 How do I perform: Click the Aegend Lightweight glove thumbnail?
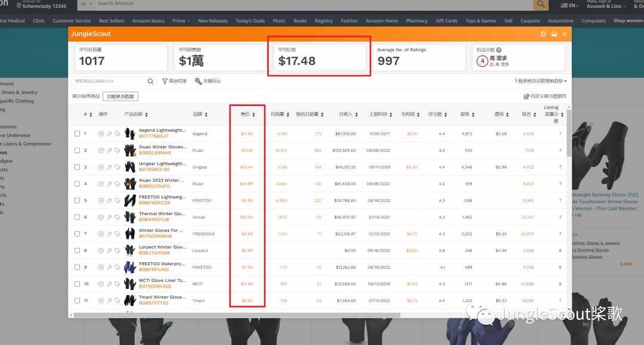(130, 133)
